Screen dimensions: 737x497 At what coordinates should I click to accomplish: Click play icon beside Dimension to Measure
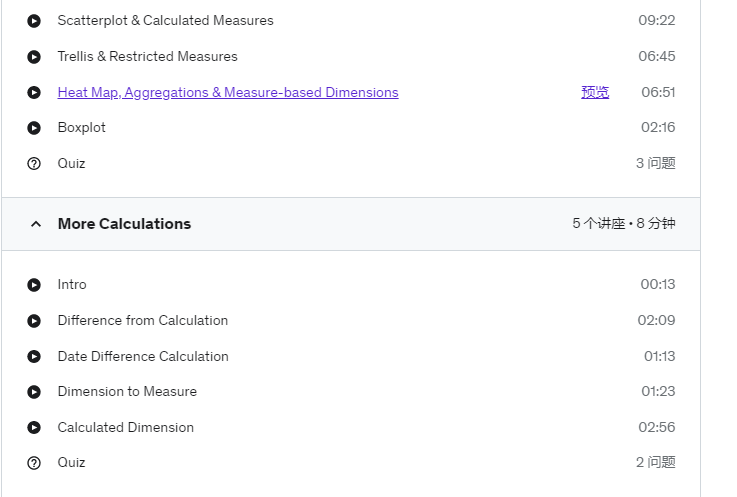pos(34,392)
